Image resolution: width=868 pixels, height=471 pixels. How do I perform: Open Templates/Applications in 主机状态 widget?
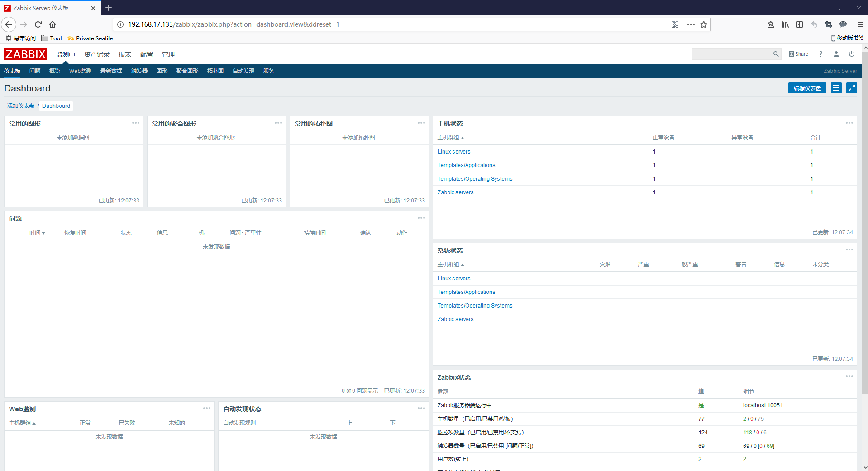pyautogui.click(x=466, y=165)
